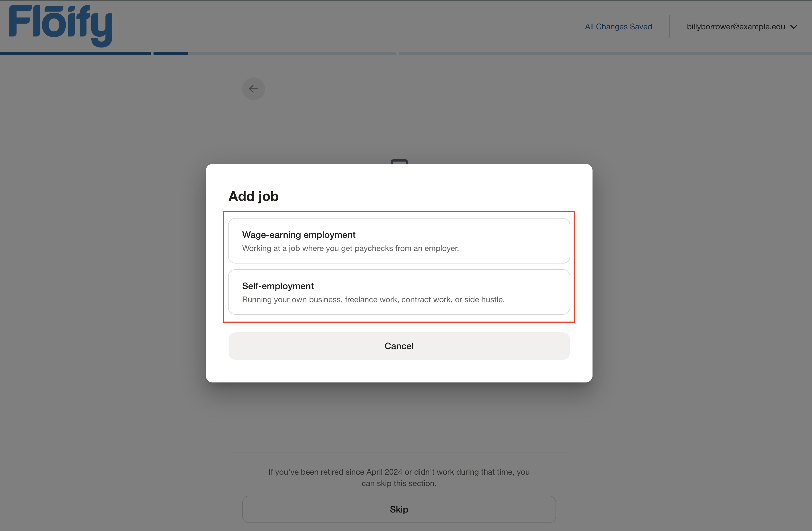The image size is (812, 531).
Task: Click the Add job dialog heading
Action: [254, 196]
